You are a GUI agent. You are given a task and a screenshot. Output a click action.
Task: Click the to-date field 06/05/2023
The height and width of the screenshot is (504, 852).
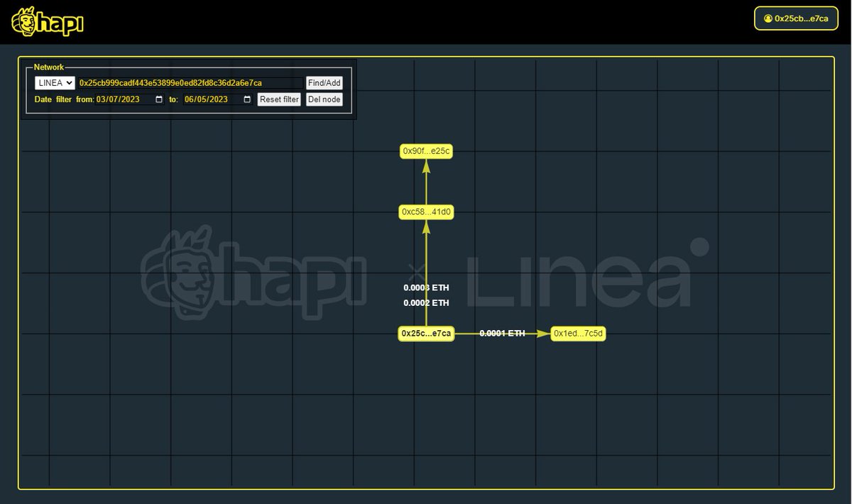coord(218,99)
